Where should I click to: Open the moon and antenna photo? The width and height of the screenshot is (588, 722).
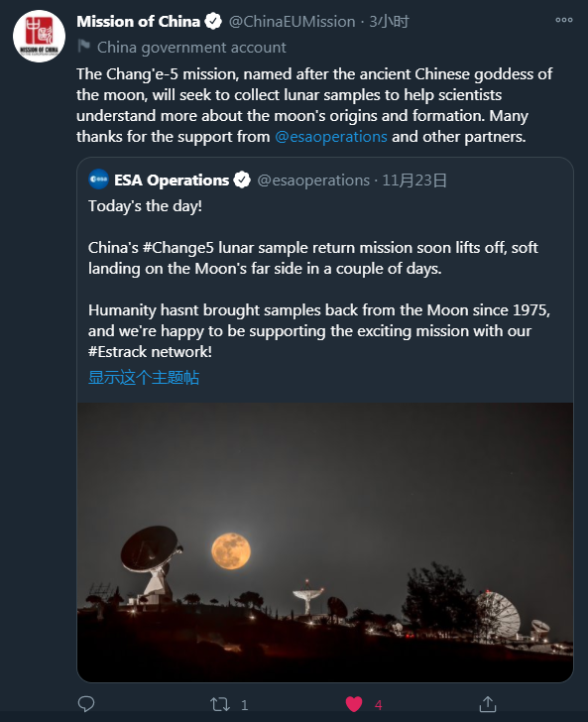(325, 541)
